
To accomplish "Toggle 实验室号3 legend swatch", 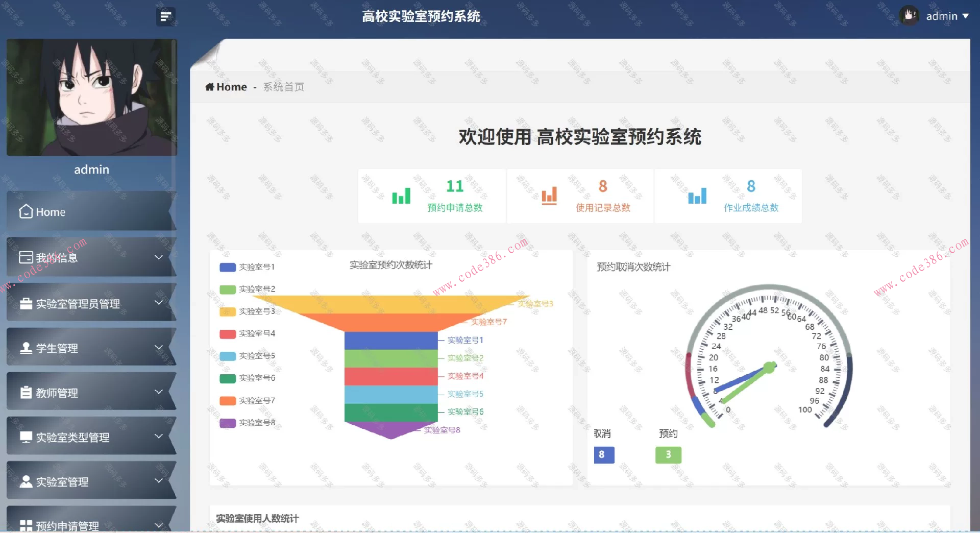I will click(228, 311).
